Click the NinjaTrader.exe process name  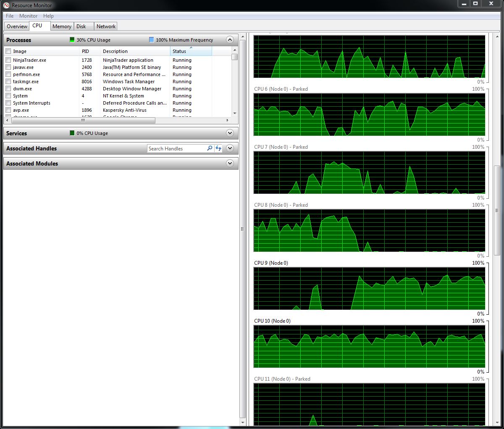tap(29, 60)
